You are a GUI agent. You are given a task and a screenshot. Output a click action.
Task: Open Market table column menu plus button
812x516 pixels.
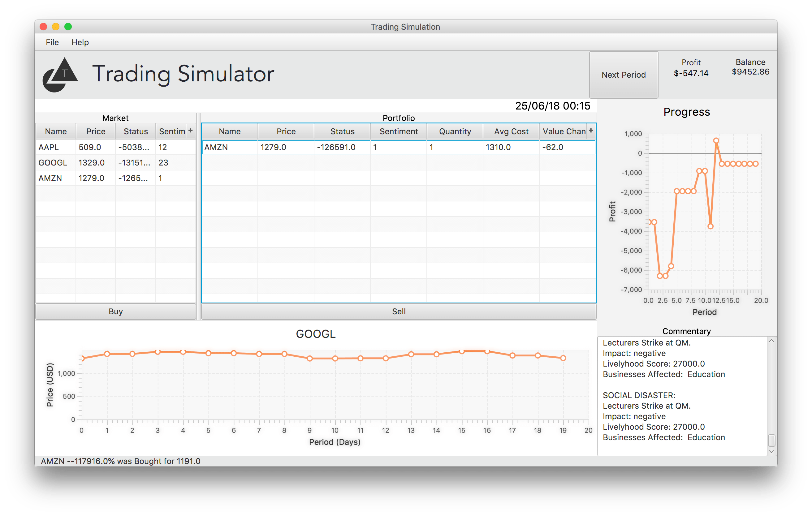[191, 131]
